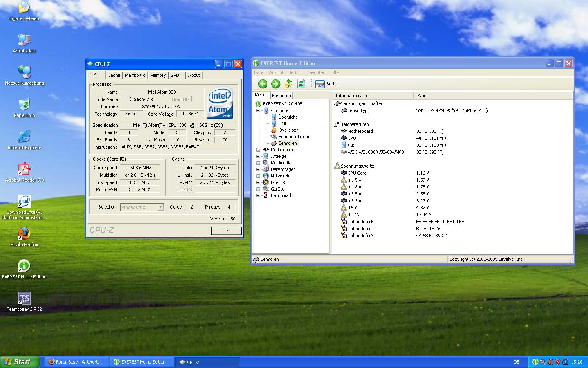Switch to EVEREST Home Edition taskbar button
Image resolution: width=588 pixels, height=368 pixels.
pos(142,362)
